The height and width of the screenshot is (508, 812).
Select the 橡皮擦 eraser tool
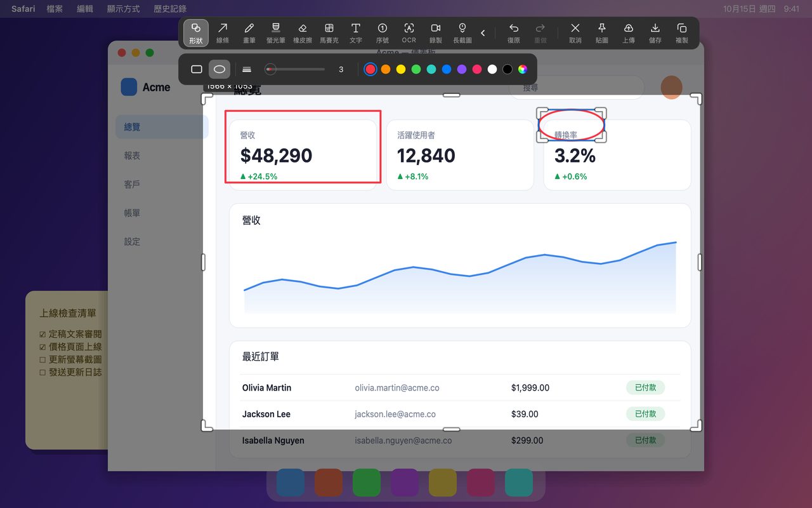pyautogui.click(x=303, y=33)
